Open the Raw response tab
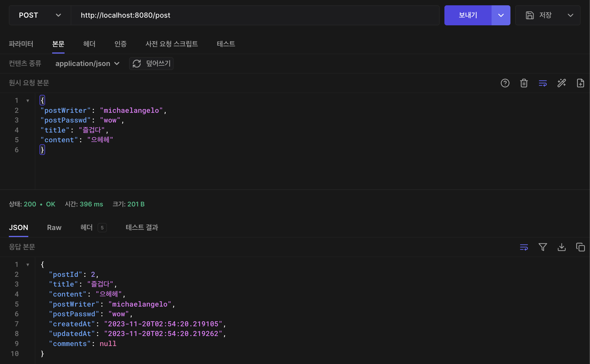 [x=54, y=228]
